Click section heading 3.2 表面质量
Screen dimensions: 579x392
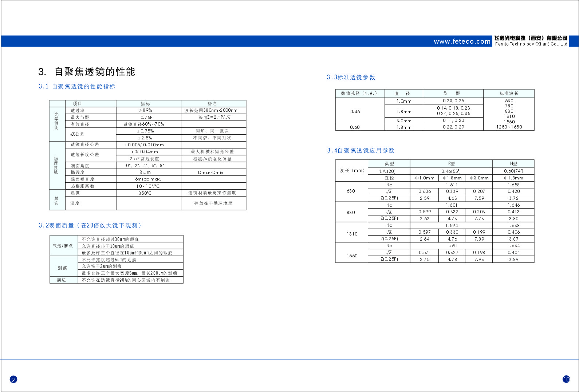click(x=90, y=226)
